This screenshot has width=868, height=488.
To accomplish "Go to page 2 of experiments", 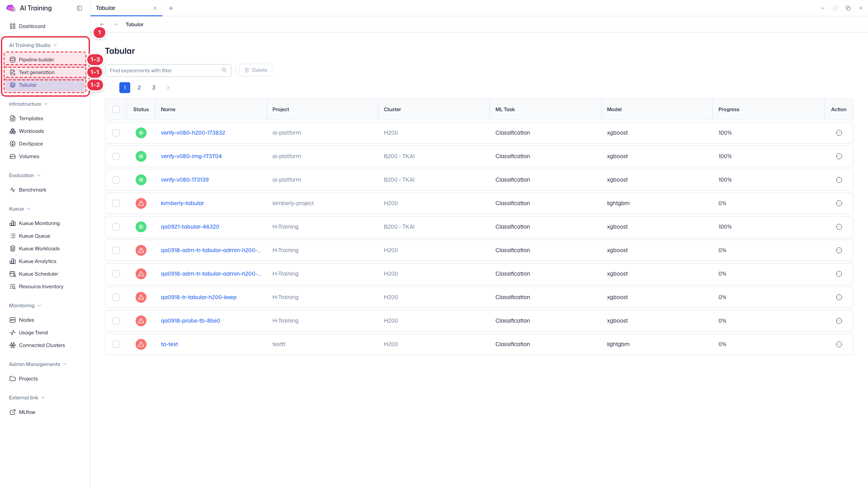I will coord(139,88).
